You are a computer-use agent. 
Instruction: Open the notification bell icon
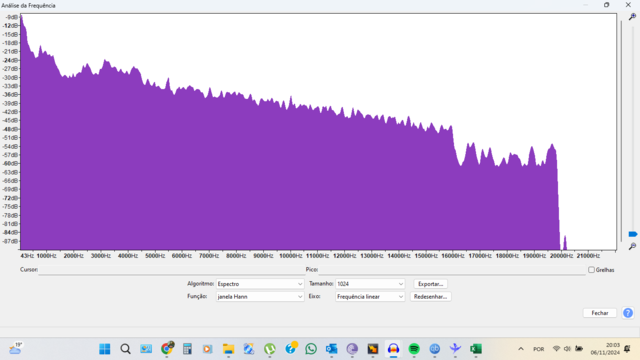[627, 349]
